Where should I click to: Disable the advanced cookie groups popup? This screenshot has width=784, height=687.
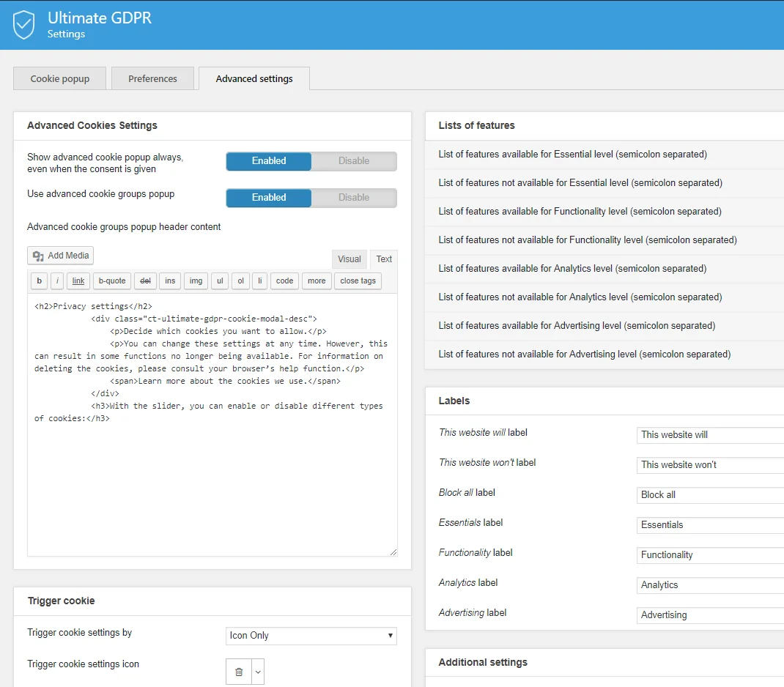(354, 197)
